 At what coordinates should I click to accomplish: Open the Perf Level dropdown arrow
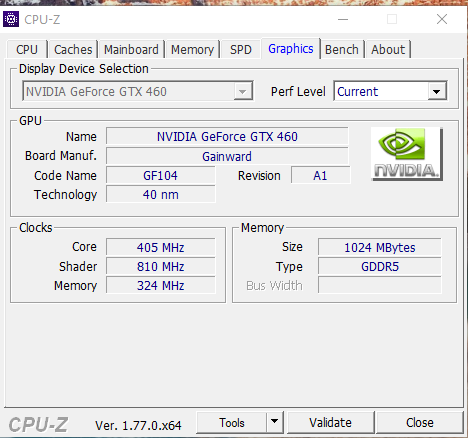pyautogui.click(x=437, y=91)
